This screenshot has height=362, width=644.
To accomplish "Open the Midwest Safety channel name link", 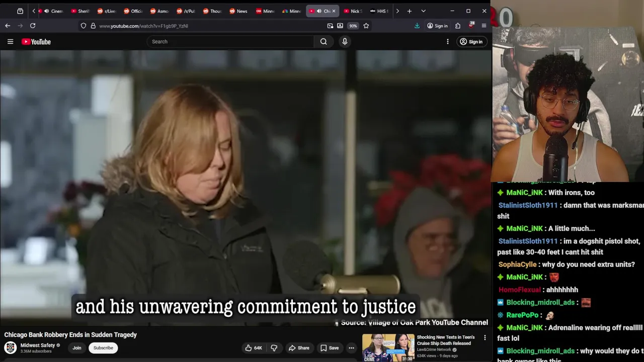I will [x=38, y=345].
